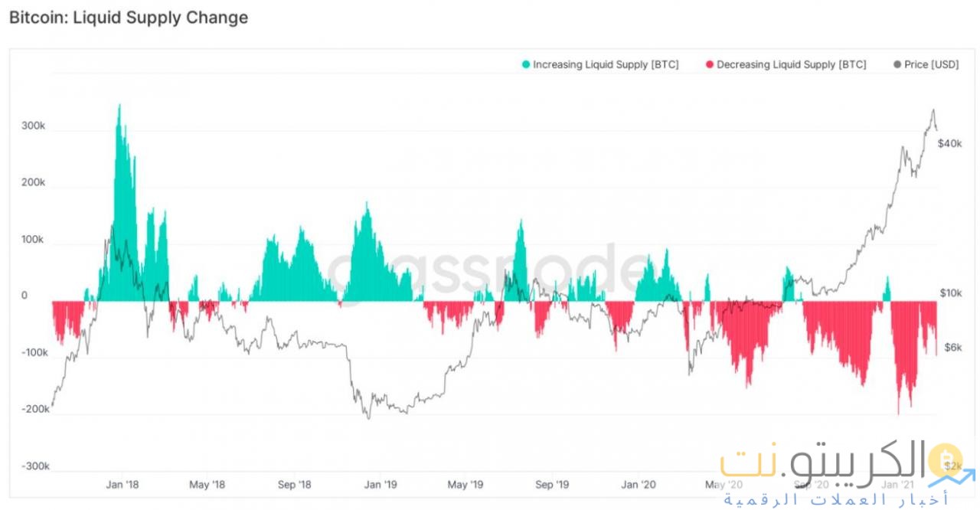Click the orange Bitcoin coin logo icon
980x510 pixels.
(x=943, y=461)
